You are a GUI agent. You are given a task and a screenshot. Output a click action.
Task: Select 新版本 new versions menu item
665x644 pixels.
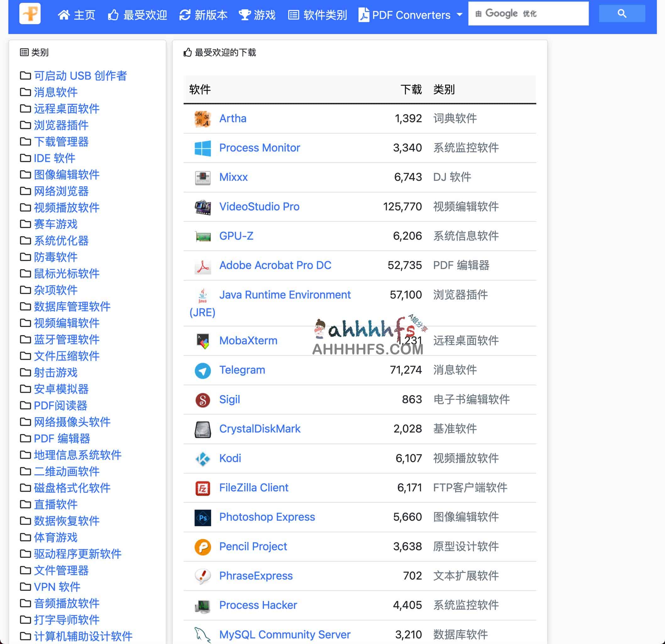[205, 15]
